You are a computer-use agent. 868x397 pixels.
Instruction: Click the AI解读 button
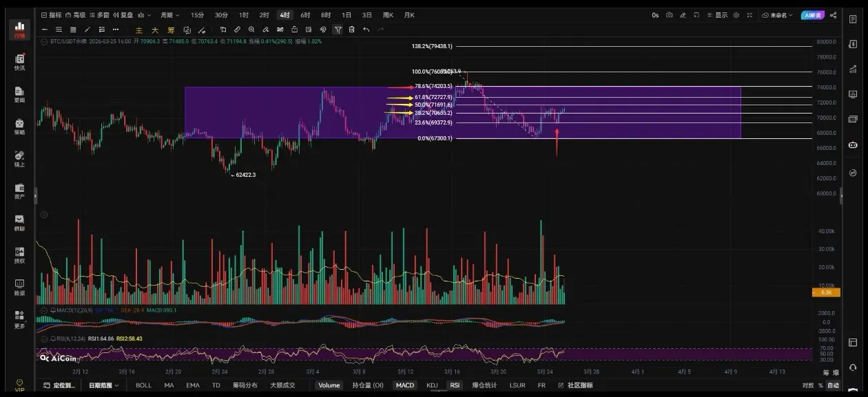[812, 14]
